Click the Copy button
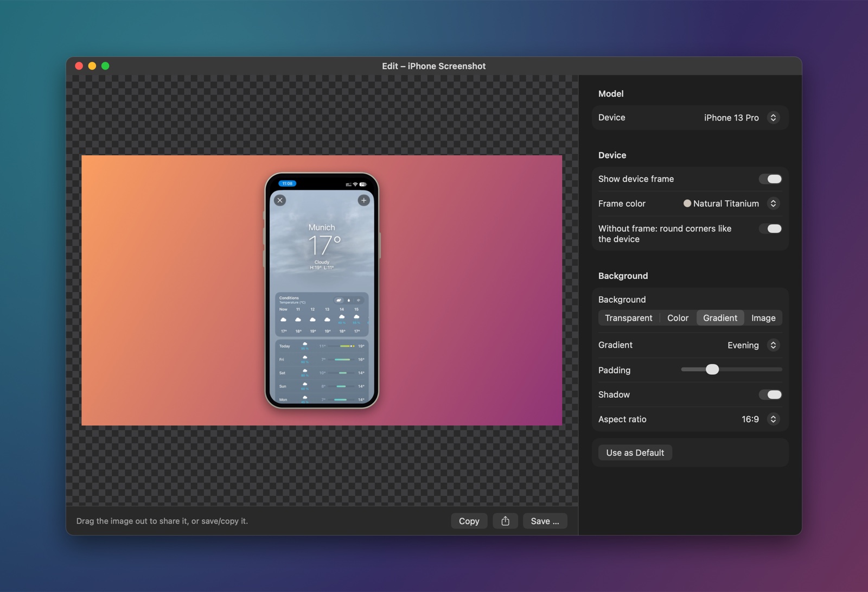 click(x=469, y=521)
